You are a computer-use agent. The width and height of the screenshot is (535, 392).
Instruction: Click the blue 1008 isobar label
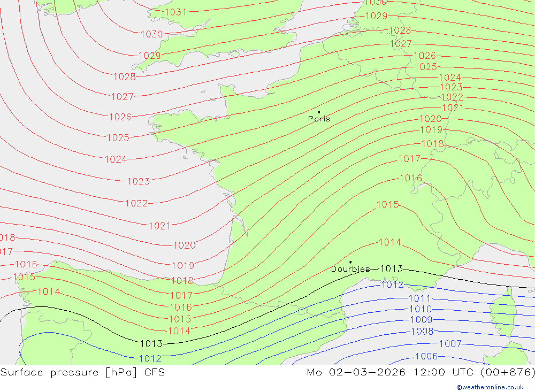(x=422, y=331)
